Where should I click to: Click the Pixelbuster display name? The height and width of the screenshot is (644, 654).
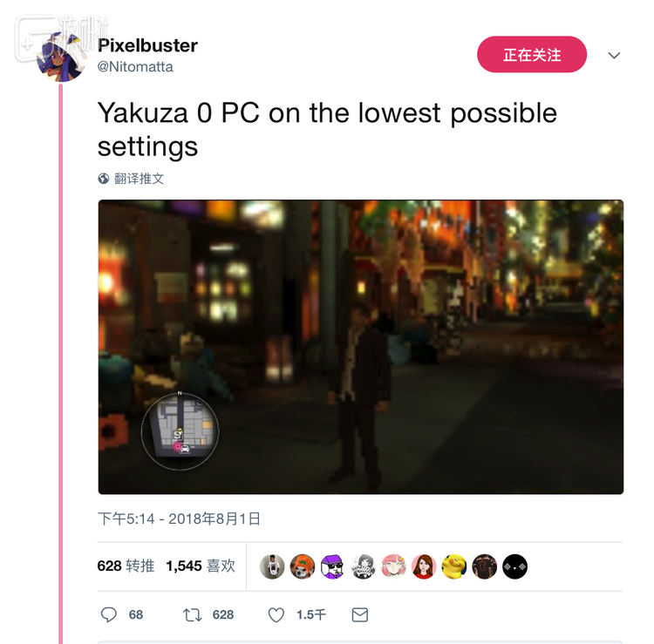pyautogui.click(x=147, y=45)
